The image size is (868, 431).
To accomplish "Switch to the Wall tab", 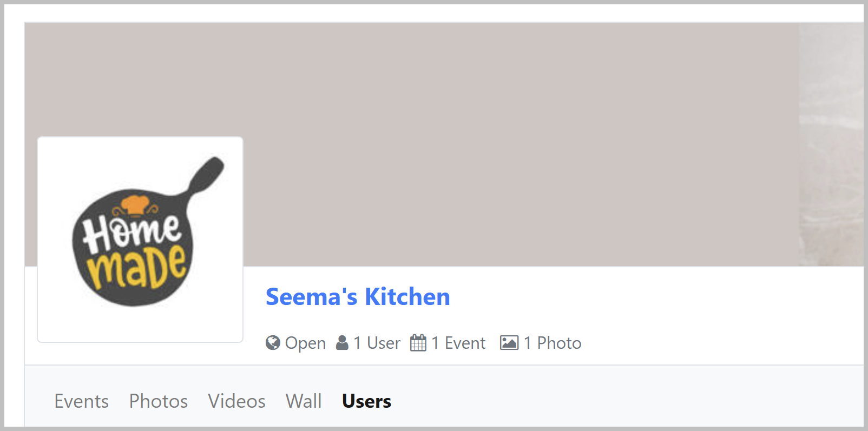I will tap(304, 401).
